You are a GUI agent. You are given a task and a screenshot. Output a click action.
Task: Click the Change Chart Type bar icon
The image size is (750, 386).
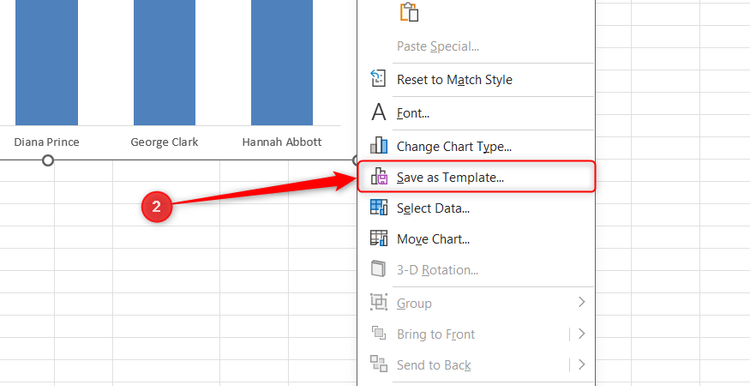378,145
